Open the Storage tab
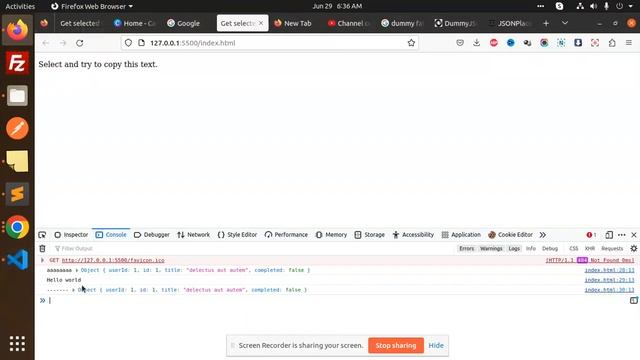The image size is (640, 360). coord(370,235)
